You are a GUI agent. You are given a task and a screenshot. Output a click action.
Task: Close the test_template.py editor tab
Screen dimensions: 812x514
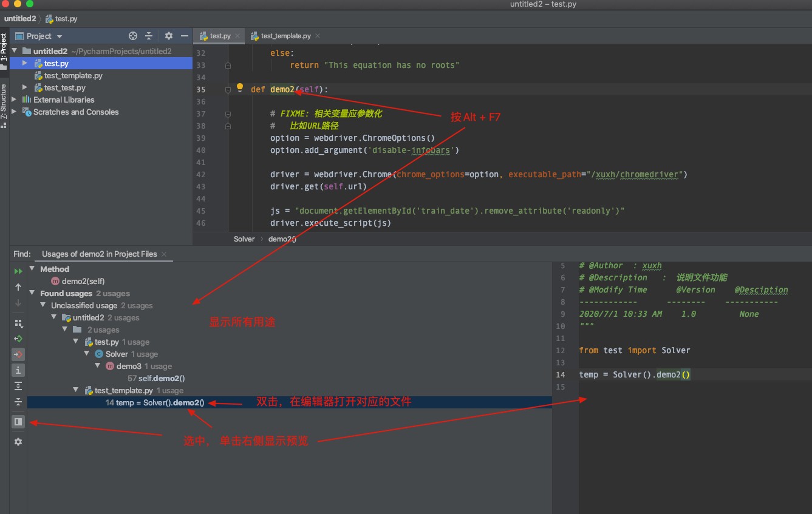[318, 36]
